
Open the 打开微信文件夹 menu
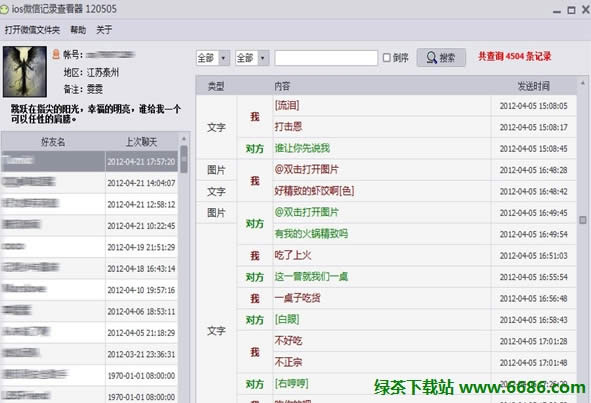tap(32, 30)
